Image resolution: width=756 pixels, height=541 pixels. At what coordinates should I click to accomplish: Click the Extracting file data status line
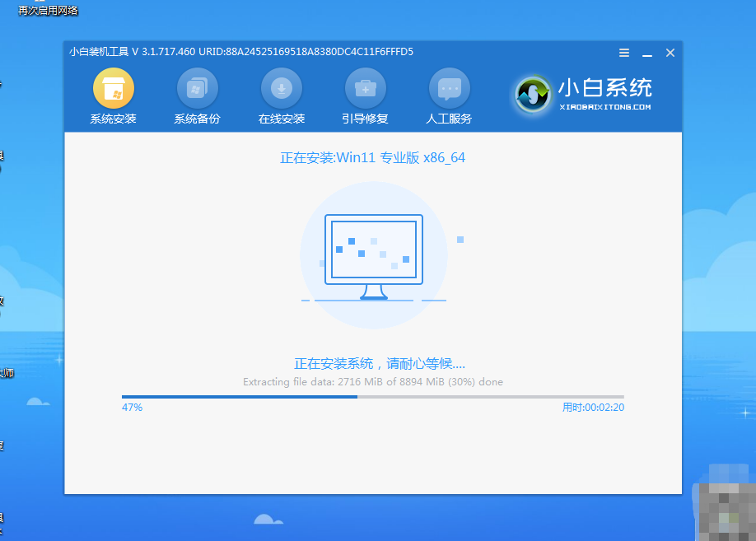tap(372, 382)
